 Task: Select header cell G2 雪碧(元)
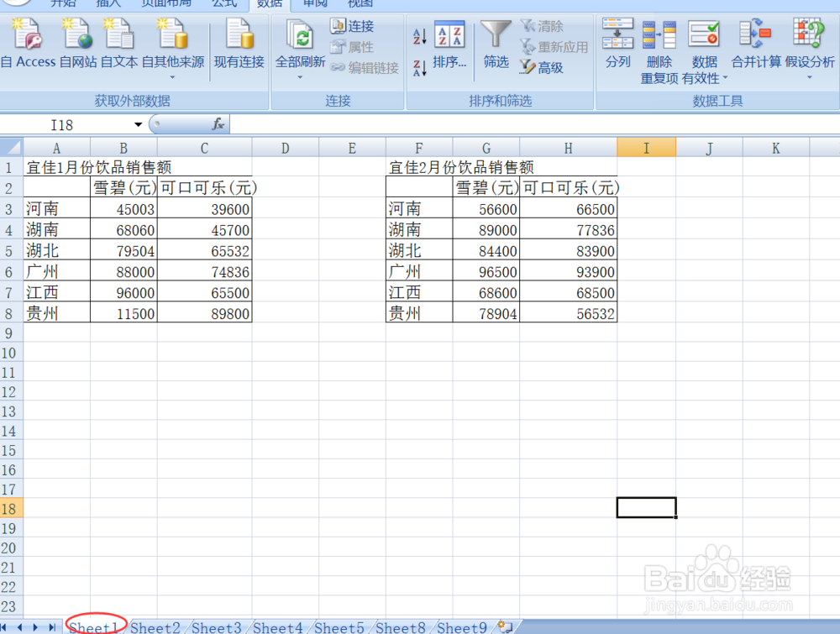click(486, 187)
